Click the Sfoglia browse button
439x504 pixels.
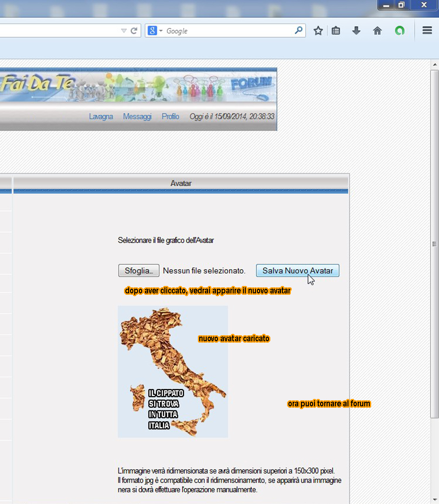(139, 271)
